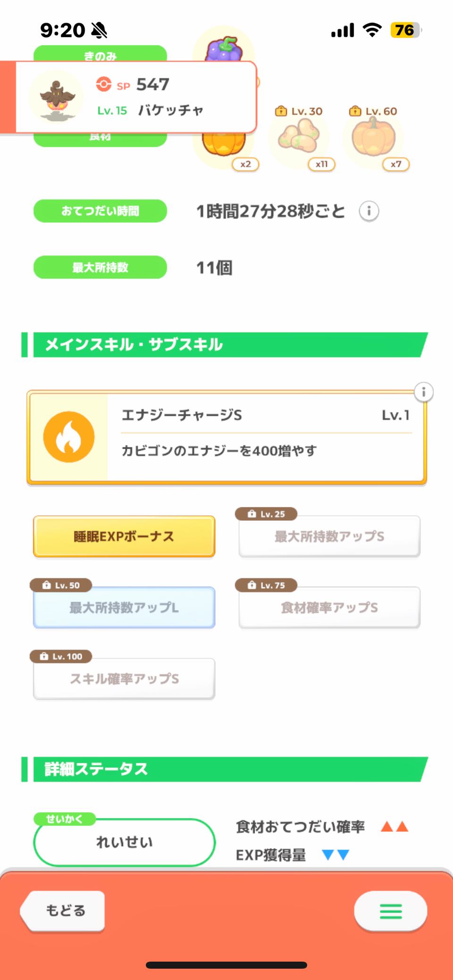Tap the 最大所持数 green label
Image resolution: width=453 pixels, height=980 pixels.
(100, 267)
